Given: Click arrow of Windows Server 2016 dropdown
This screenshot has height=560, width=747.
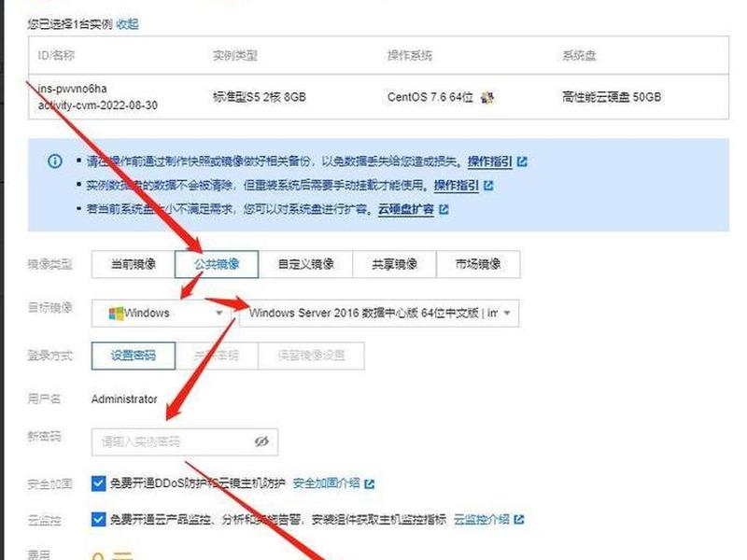Looking at the screenshot, I should [507, 314].
